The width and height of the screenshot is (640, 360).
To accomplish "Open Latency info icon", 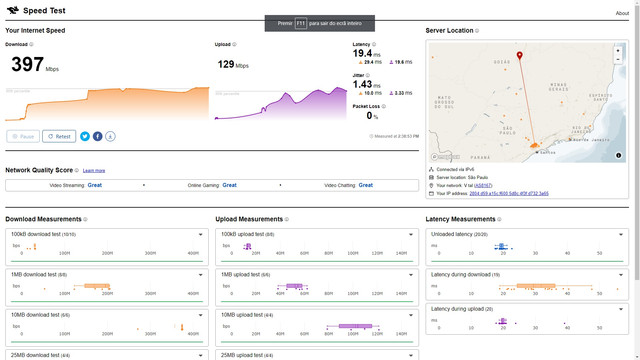I will click(x=374, y=44).
